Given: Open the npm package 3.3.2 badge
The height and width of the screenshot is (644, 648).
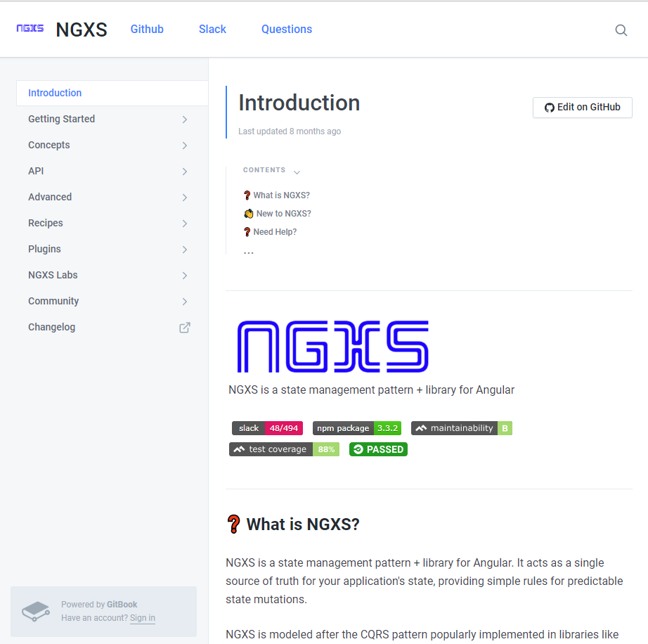Looking at the screenshot, I should (356, 428).
